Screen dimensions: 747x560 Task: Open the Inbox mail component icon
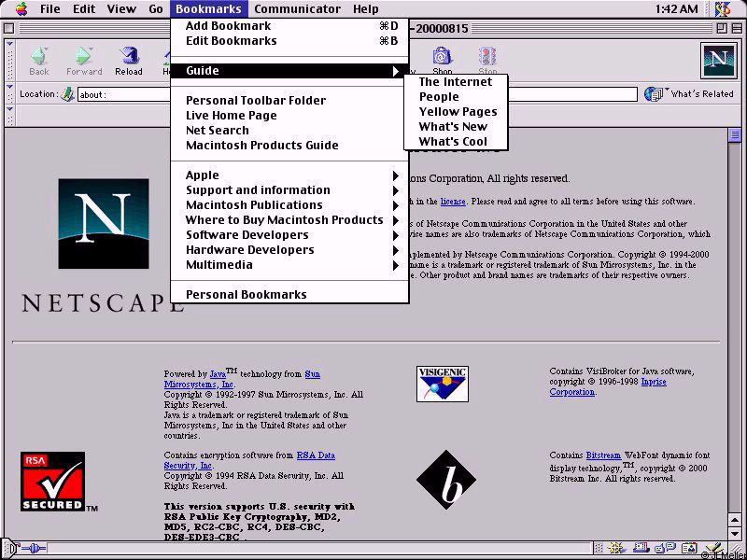pyautogui.click(x=641, y=548)
